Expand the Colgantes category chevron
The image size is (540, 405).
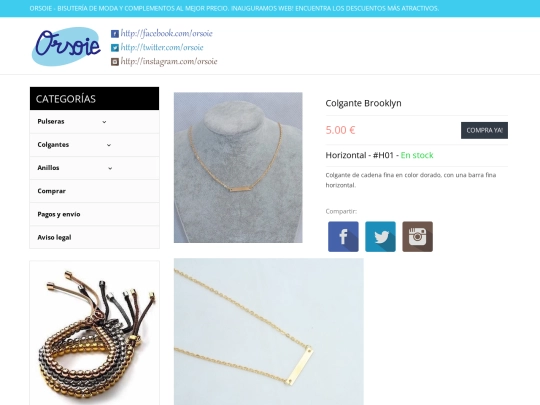click(x=109, y=145)
